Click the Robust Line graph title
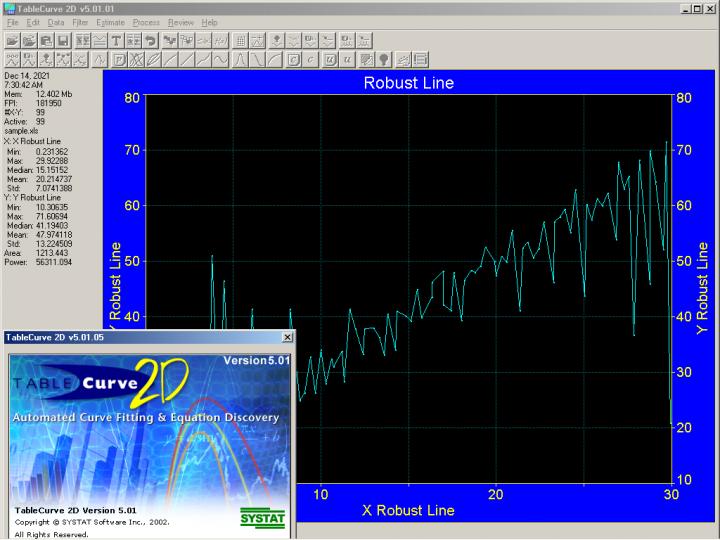The image size is (720, 540). [x=409, y=83]
